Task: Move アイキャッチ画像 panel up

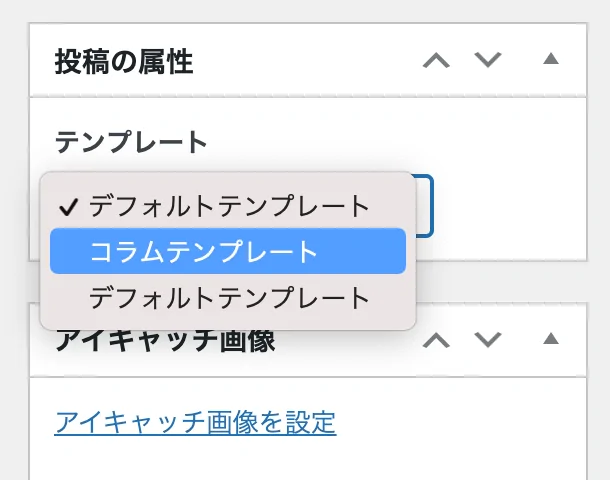Action: 436,340
